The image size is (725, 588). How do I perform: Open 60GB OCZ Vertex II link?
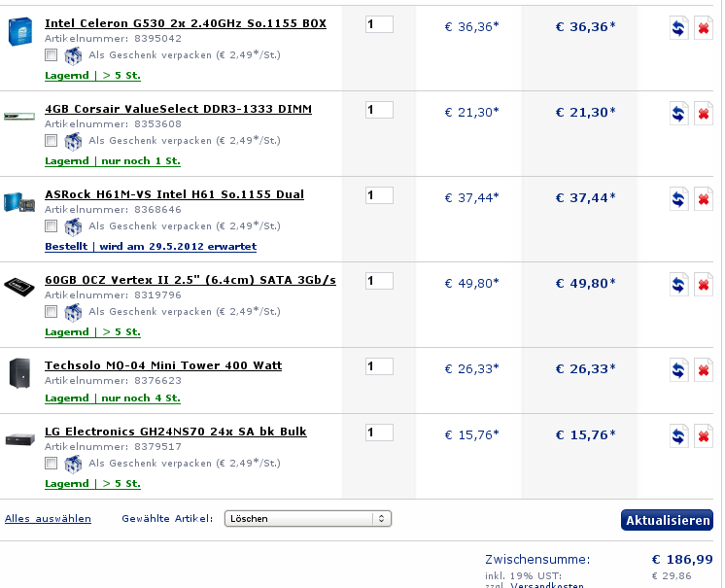[190, 280]
